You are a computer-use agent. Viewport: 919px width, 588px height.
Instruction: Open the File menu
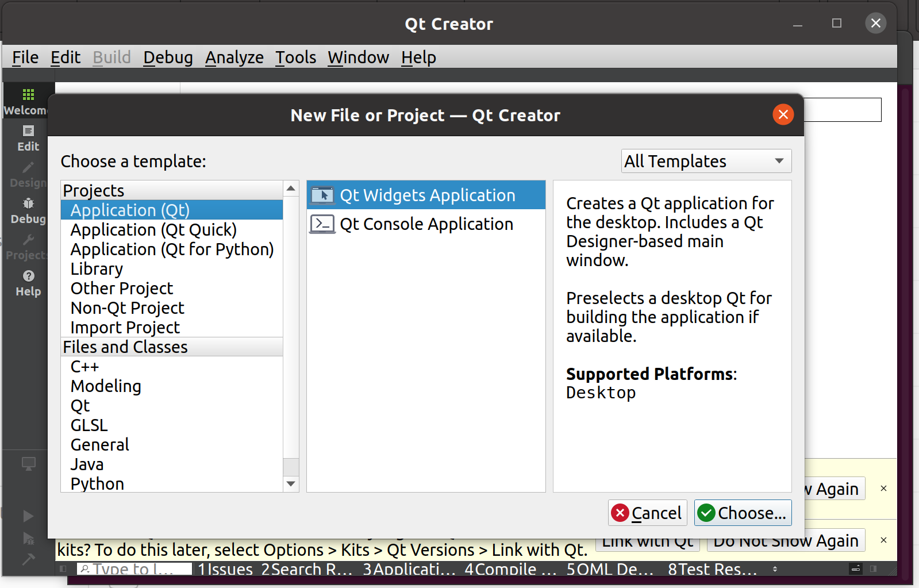pos(25,57)
